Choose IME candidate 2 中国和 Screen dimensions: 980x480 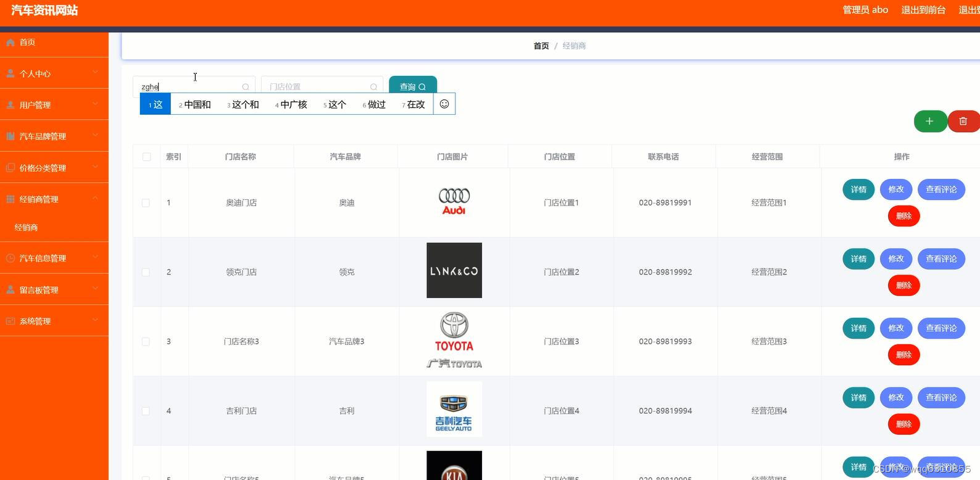pos(195,104)
